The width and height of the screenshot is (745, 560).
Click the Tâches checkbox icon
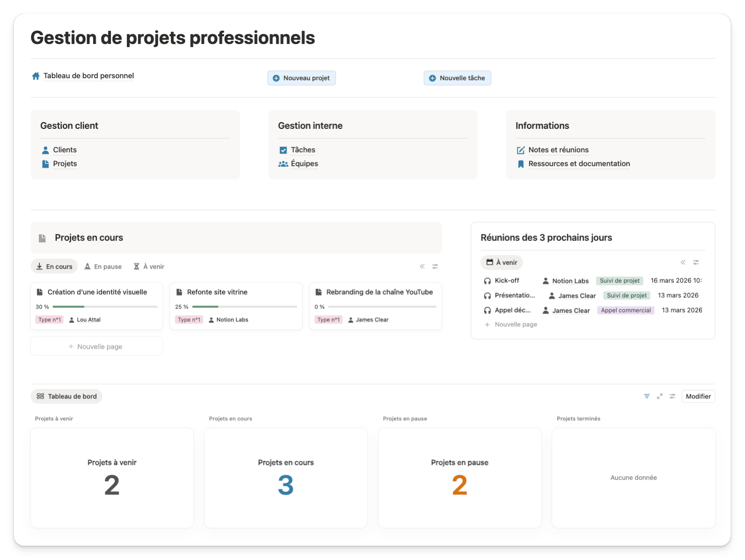click(x=283, y=150)
